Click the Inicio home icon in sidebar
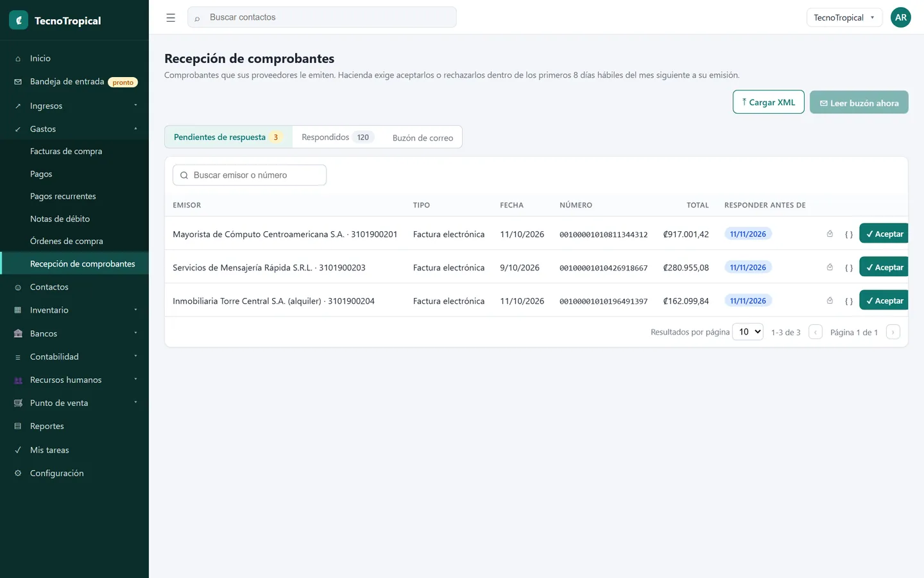The height and width of the screenshot is (578, 924). tap(18, 58)
